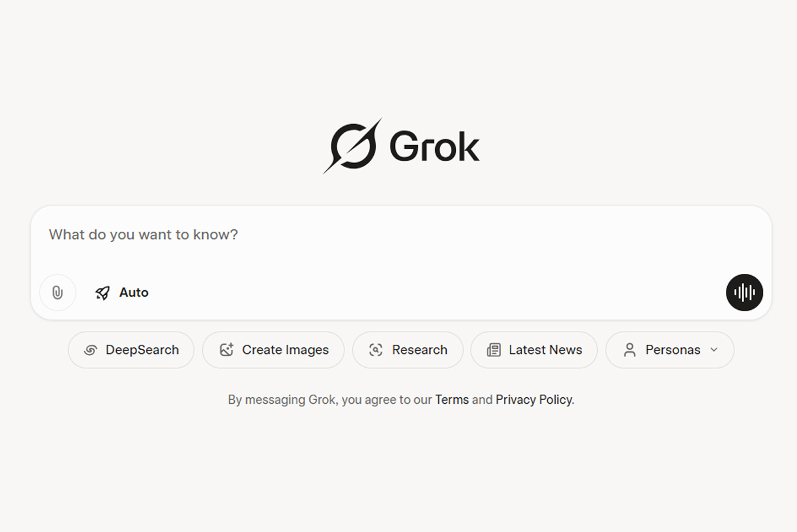Open the Terms link

pyautogui.click(x=451, y=400)
